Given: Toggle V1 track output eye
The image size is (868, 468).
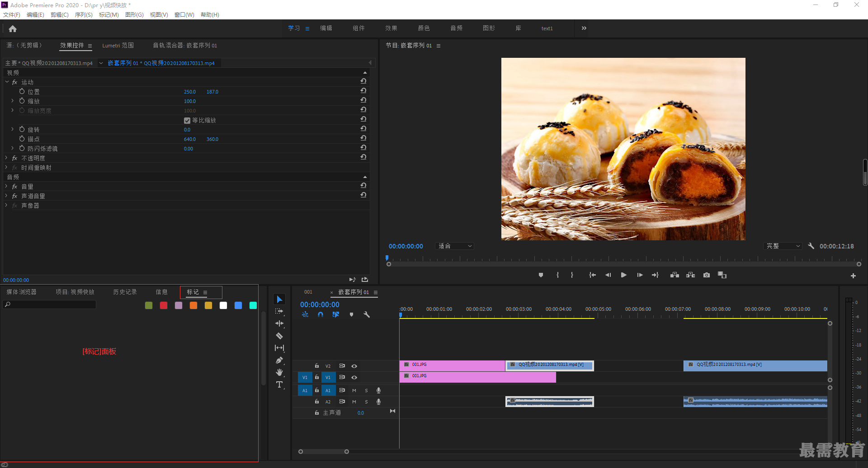Looking at the screenshot, I should [x=354, y=377].
